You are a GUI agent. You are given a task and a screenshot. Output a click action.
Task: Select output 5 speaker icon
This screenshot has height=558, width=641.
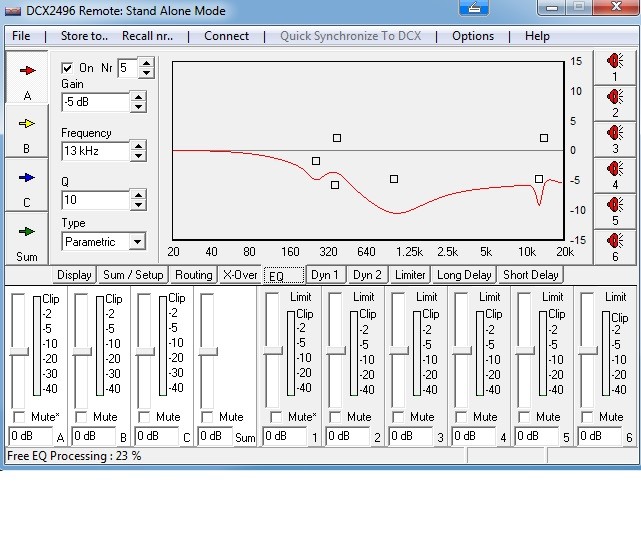[614, 211]
